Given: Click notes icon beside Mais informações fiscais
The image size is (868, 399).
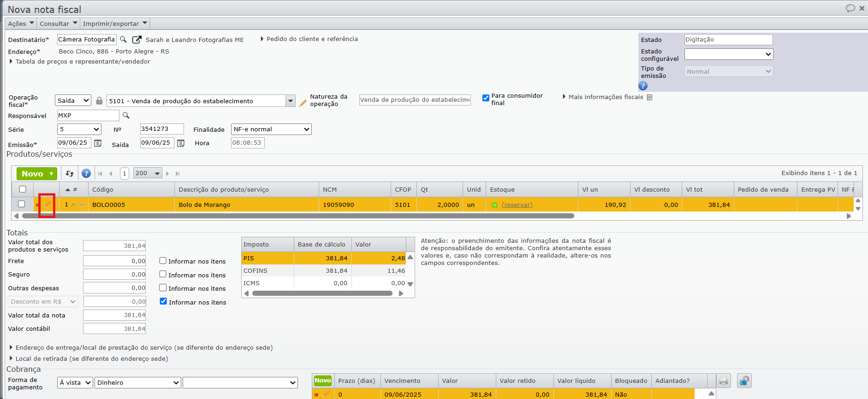Looking at the screenshot, I should point(649,97).
